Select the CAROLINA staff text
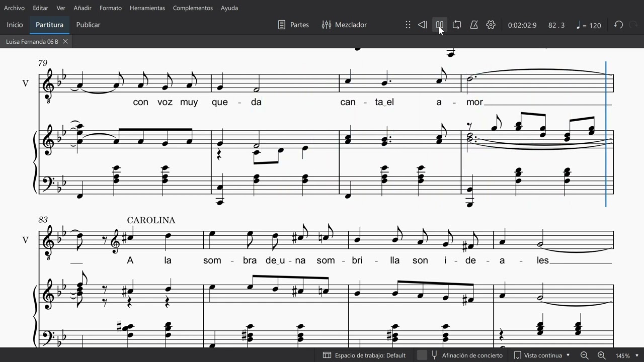Screen dimensions: 644x362 (x=151, y=220)
